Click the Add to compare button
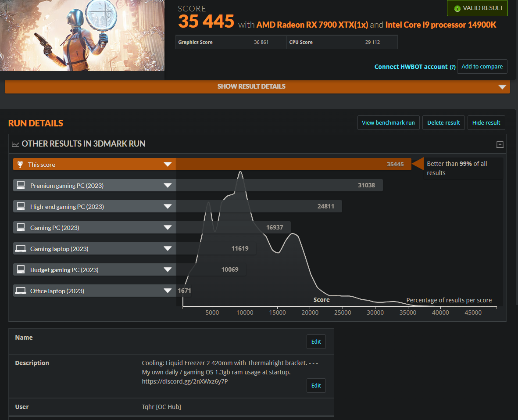The height and width of the screenshot is (420, 518). (482, 67)
